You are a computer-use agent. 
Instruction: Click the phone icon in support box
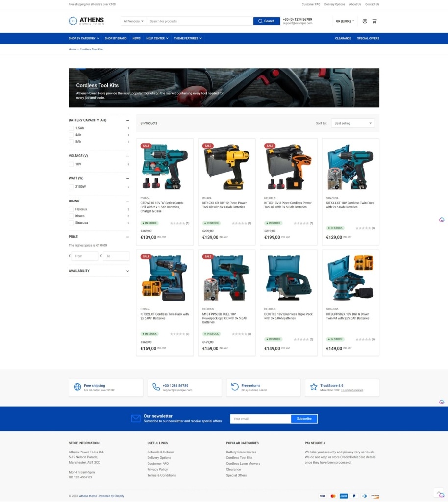(x=156, y=387)
